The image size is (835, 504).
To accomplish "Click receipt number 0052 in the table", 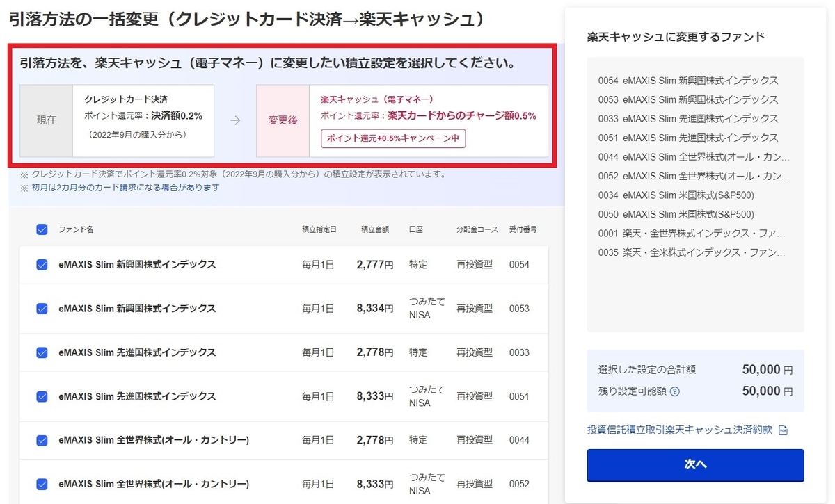I will pos(519,484).
